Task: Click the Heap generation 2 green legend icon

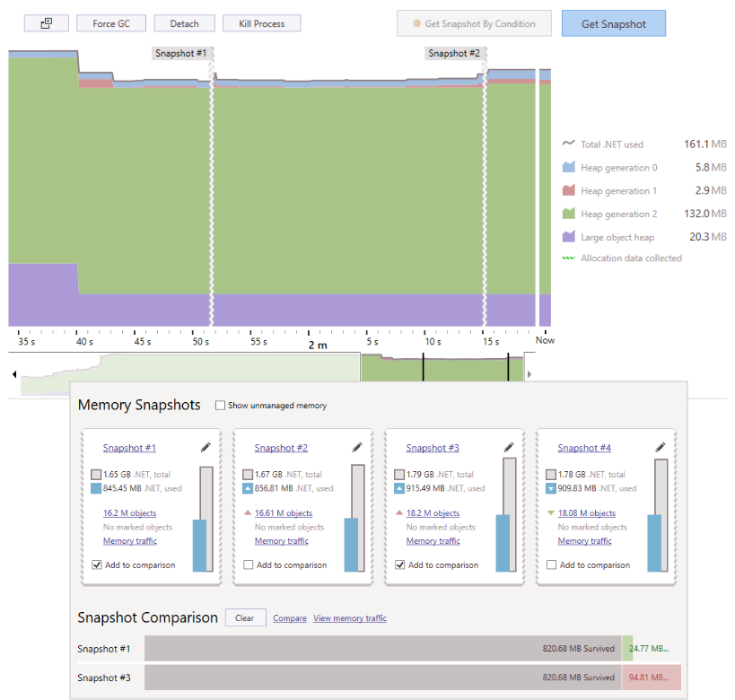Action: point(569,214)
